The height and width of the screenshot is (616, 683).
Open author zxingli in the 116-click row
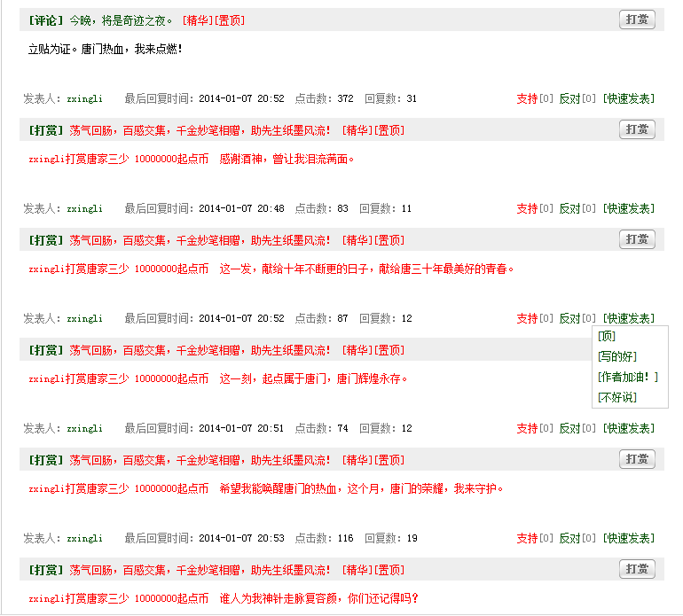[x=84, y=539]
